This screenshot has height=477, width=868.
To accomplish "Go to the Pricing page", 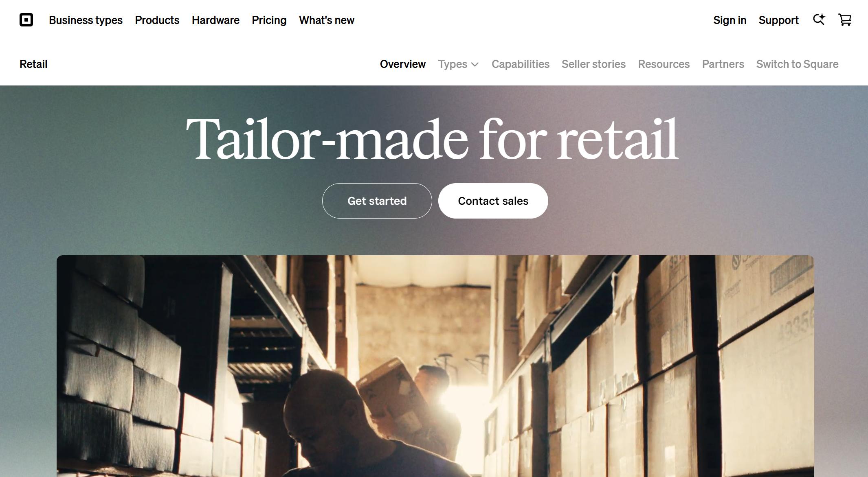I will 269,20.
